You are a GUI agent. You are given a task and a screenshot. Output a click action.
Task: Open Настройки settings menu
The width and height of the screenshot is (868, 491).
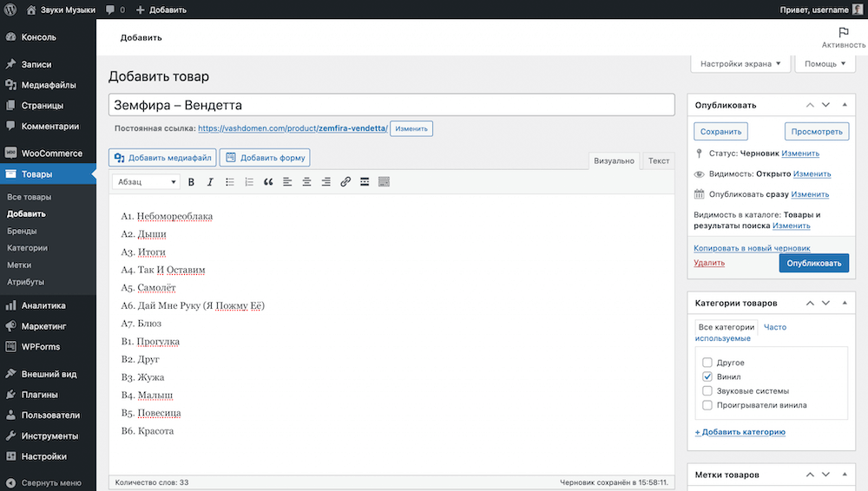(x=48, y=456)
